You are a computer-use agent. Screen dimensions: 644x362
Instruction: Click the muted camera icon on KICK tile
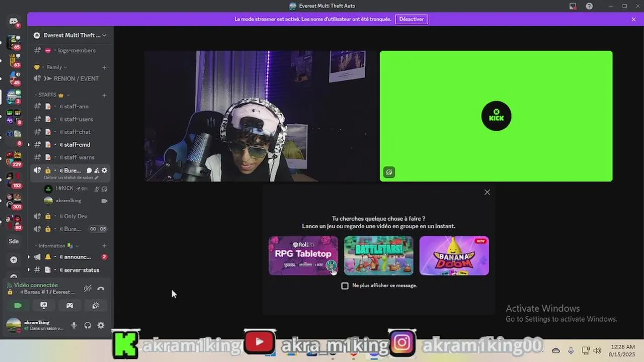point(389,172)
